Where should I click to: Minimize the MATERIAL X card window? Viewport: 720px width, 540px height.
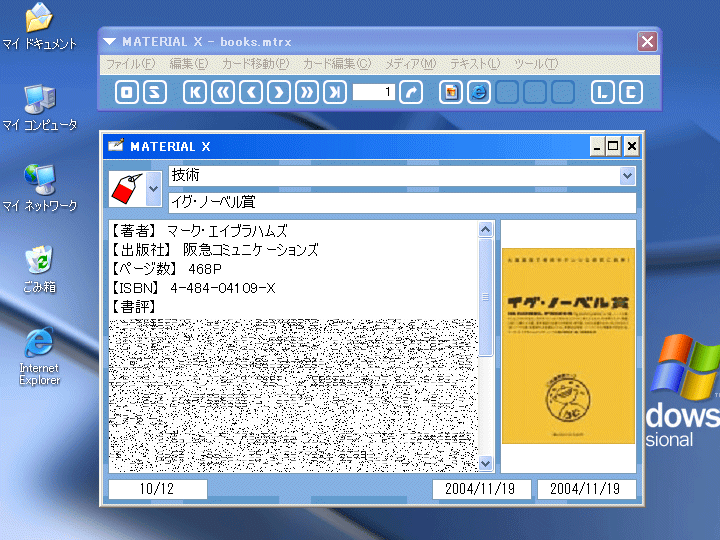pos(597,146)
